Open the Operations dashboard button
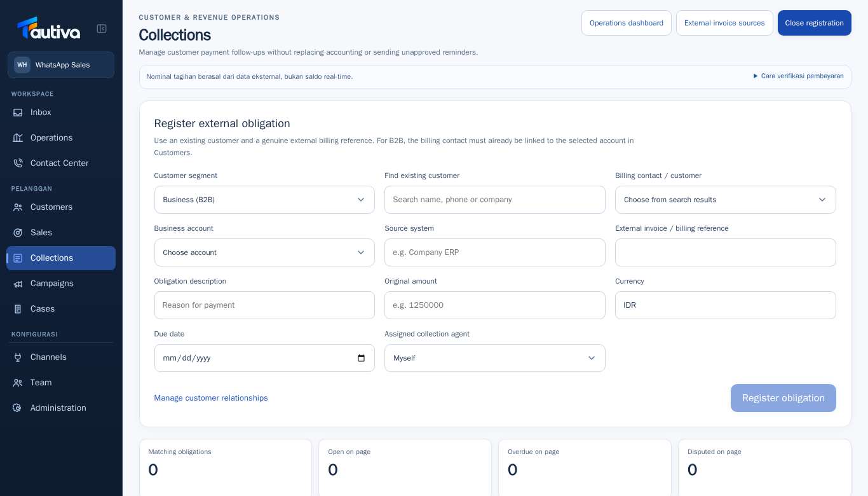 pyautogui.click(x=626, y=23)
